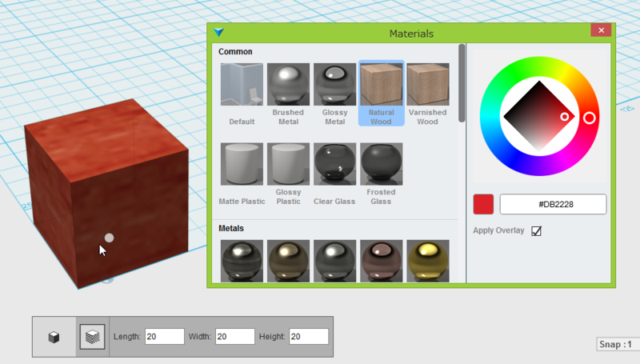This screenshot has width=640, height=364.
Task: Click the white dot handle on the cube
Action: tap(109, 238)
